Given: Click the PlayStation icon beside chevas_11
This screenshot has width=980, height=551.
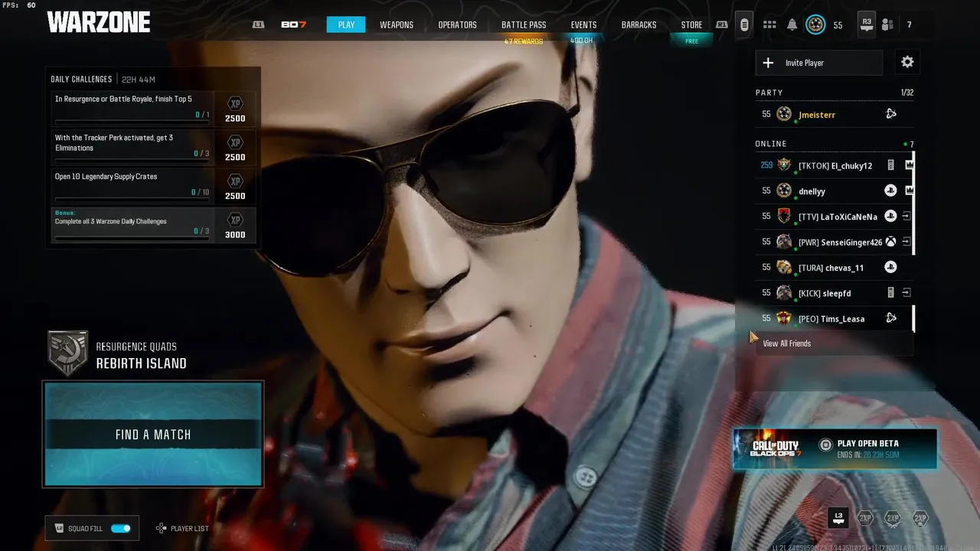Looking at the screenshot, I should pos(890,267).
